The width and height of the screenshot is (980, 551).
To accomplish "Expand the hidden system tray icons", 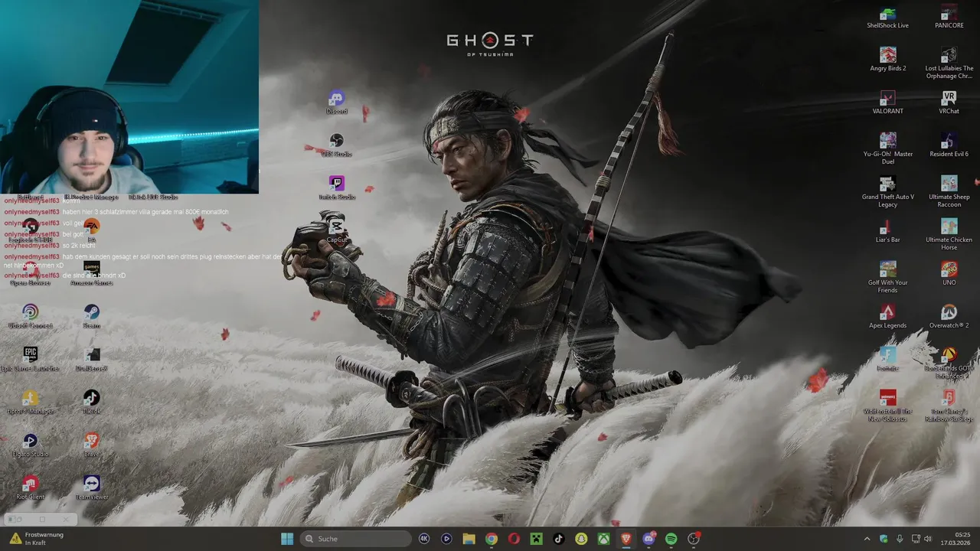I will [867, 539].
